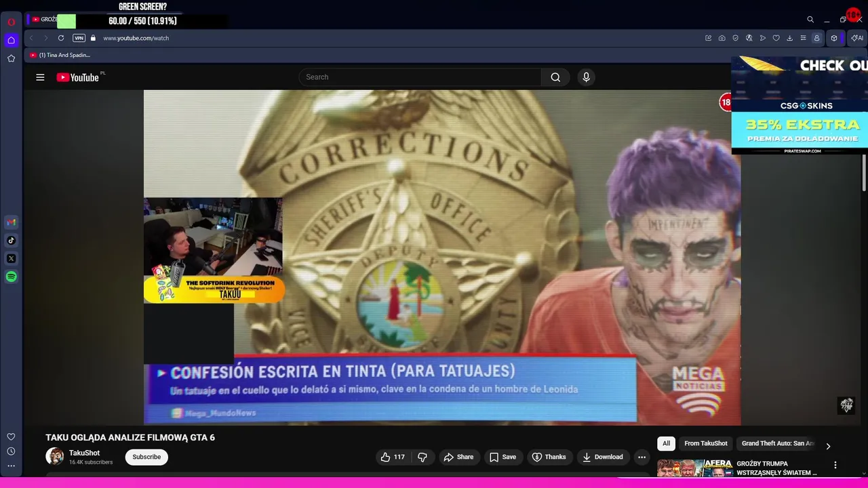This screenshot has height=488, width=868.
Task: Click the video player to pause
Action: (442, 258)
